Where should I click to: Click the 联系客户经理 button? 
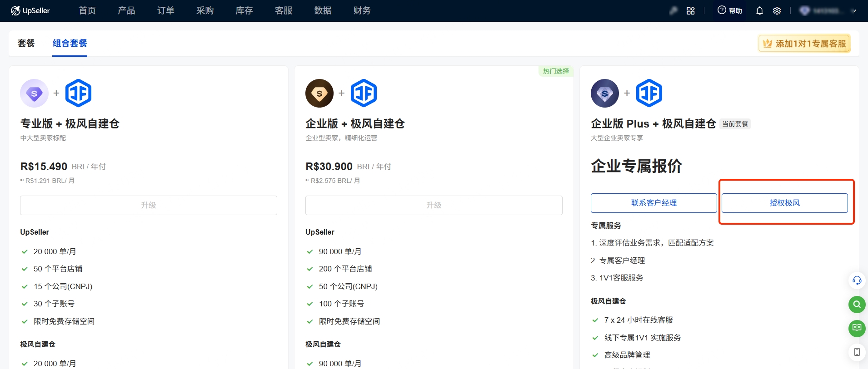[654, 203]
